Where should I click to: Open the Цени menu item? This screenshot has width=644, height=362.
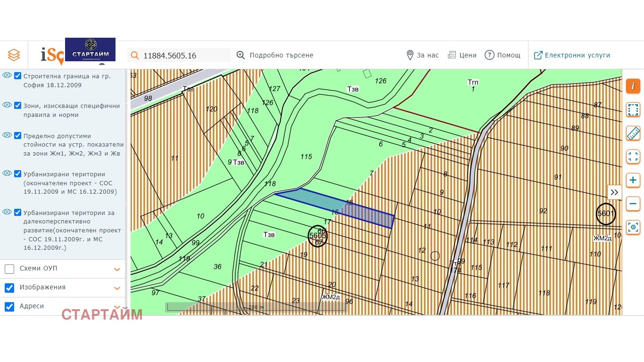click(462, 55)
